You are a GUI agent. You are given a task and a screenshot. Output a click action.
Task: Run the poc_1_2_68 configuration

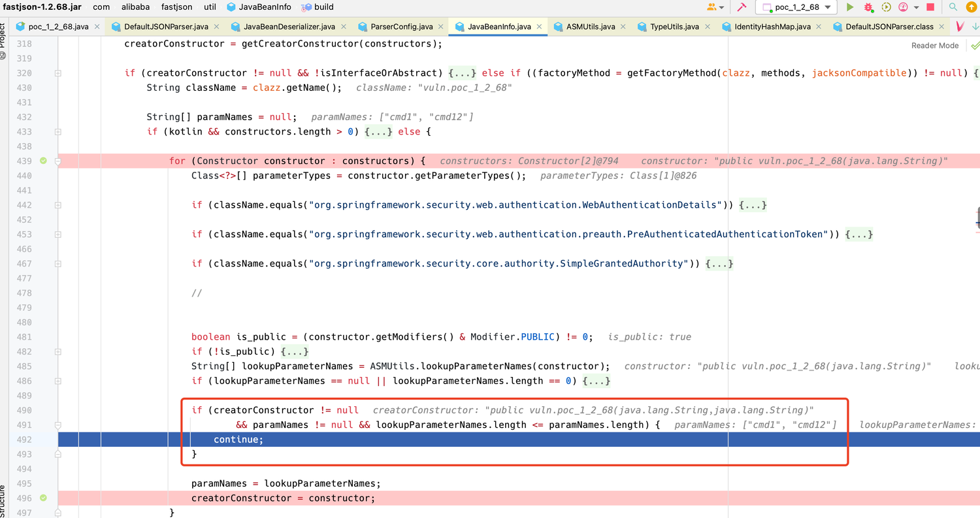tap(850, 7)
